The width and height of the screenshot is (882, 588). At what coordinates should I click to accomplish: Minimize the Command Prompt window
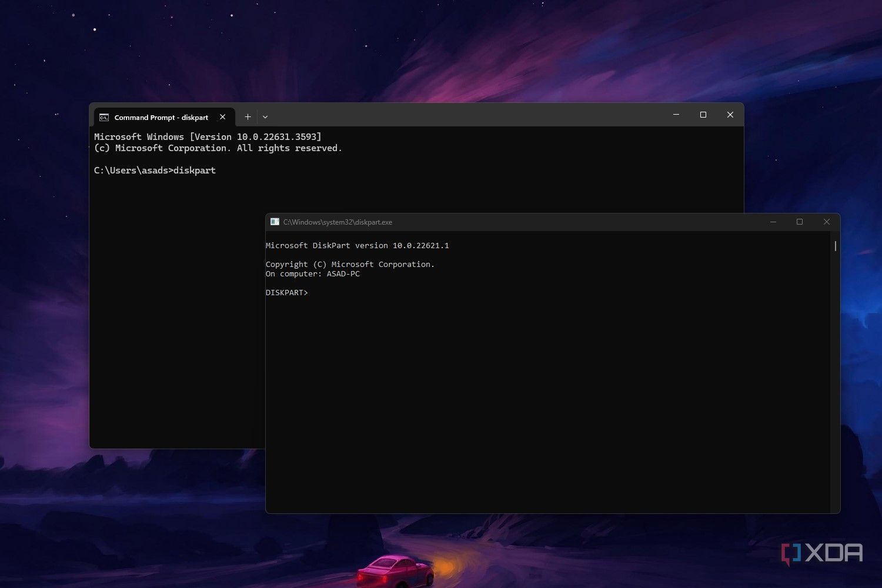676,115
